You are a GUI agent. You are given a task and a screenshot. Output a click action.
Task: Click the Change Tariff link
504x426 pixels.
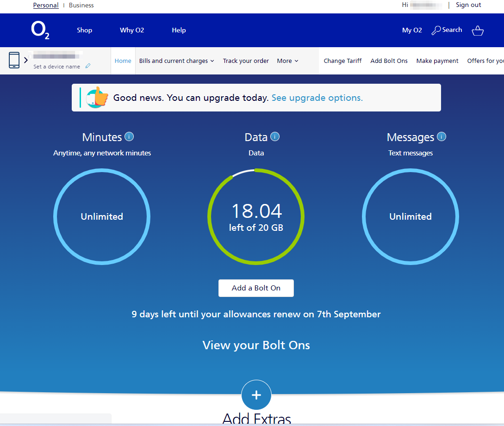point(342,61)
